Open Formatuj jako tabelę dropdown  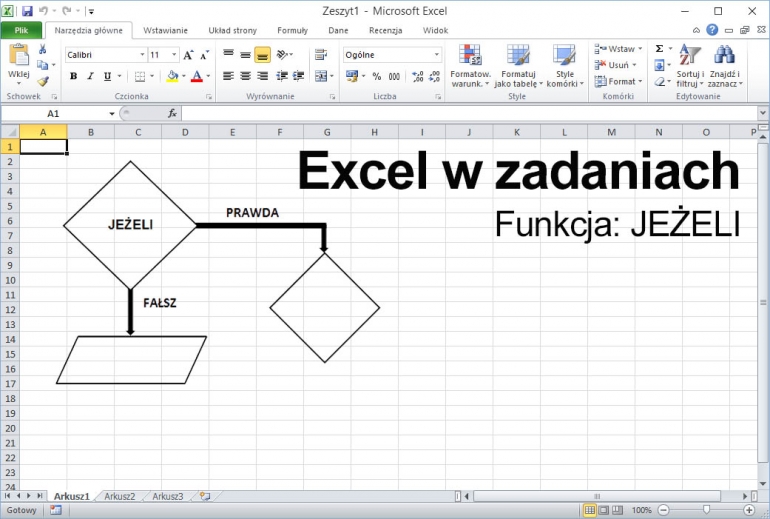pos(518,66)
